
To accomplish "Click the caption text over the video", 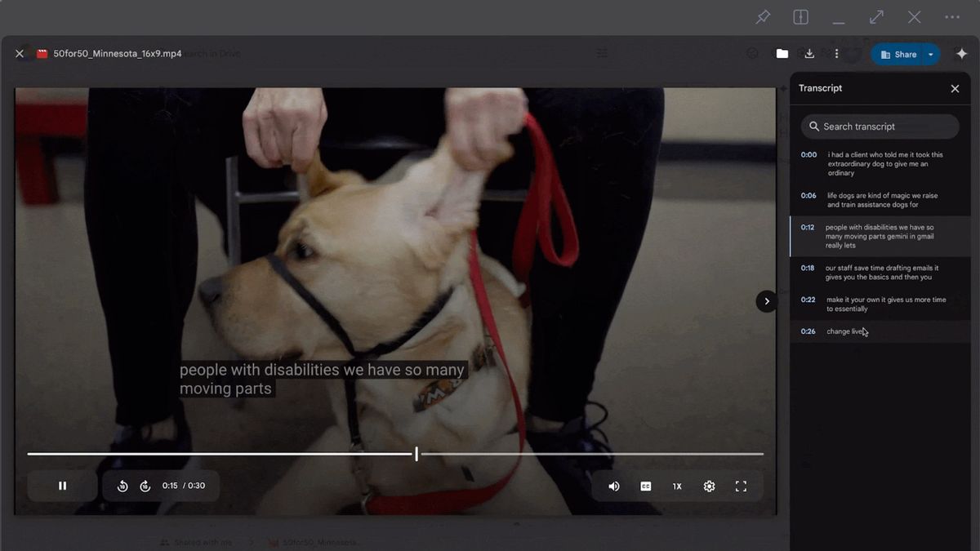I will tap(322, 380).
